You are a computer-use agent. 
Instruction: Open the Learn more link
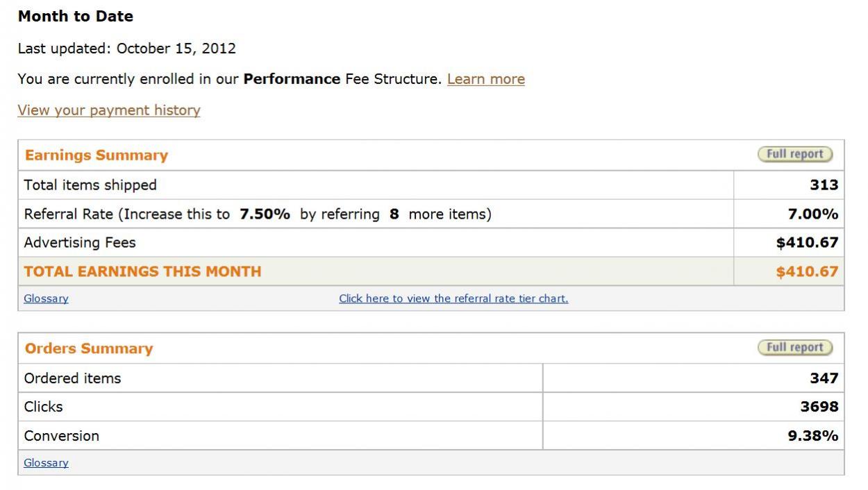486,79
